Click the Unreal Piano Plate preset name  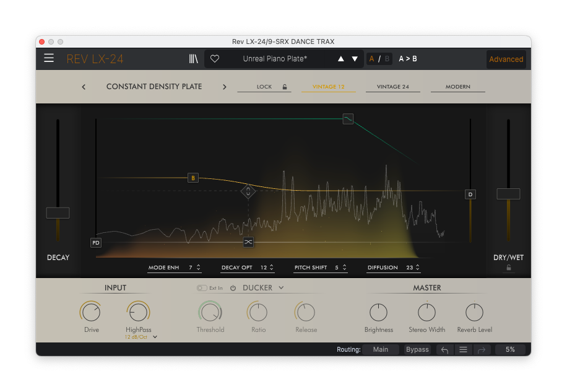(x=275, y=59)
